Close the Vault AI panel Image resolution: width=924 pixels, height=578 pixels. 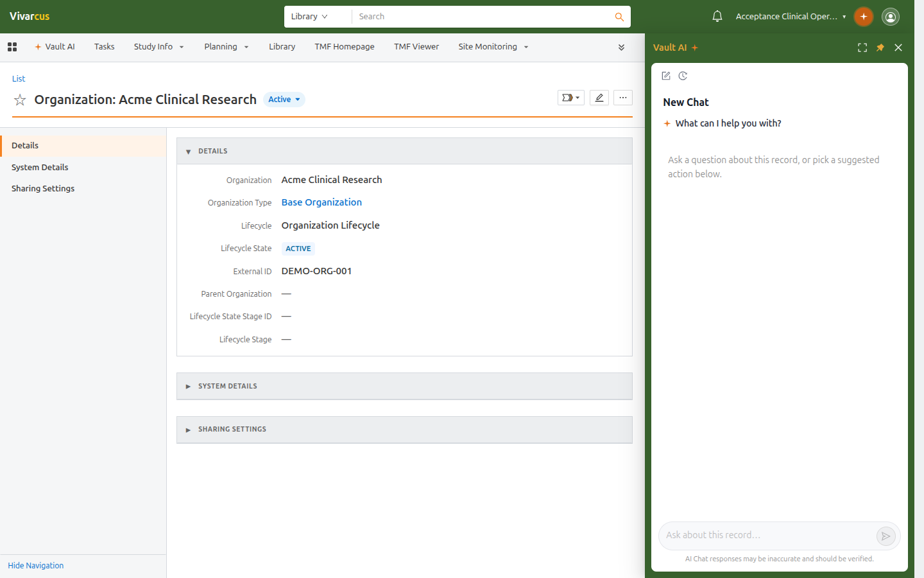tap(898, 48)
